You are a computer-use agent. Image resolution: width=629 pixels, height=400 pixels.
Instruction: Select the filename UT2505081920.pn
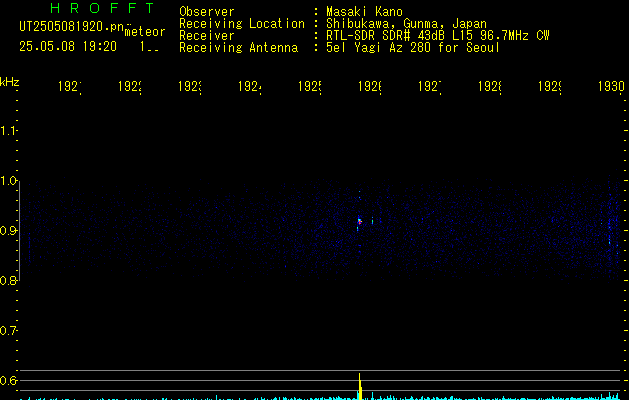[72, 27]
